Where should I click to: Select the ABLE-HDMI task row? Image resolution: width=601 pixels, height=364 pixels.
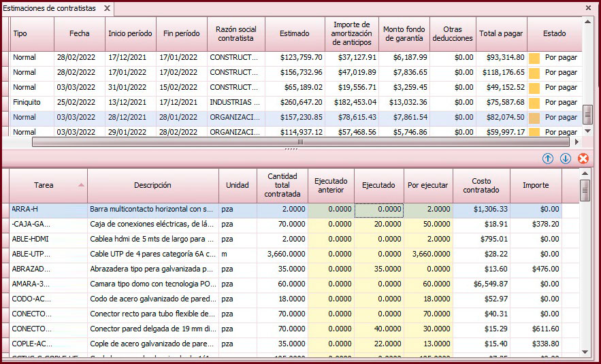pos(286,239)
